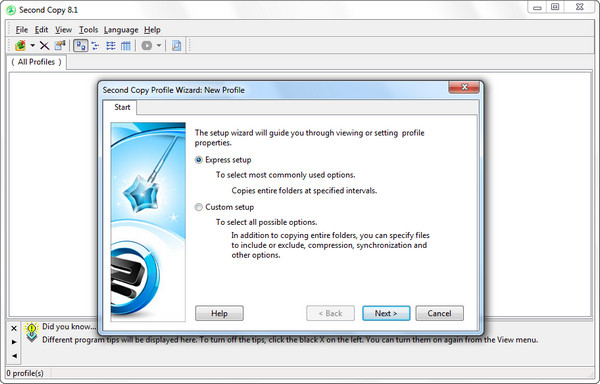600x384 pixels.
Task: Click the New Profile toolbar icon
Action: [x=20, y=46]
